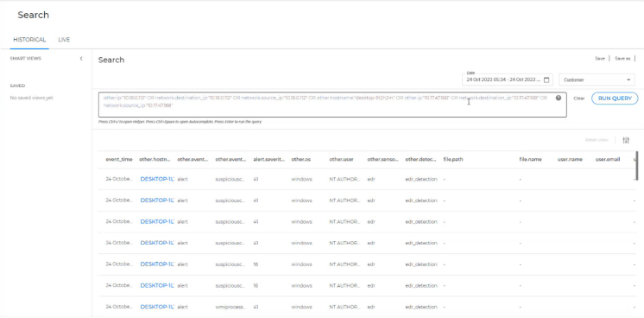Click 'No saved views yet' text
The height and width of the screenshot is (318, 644).
(x=32, y=98)
